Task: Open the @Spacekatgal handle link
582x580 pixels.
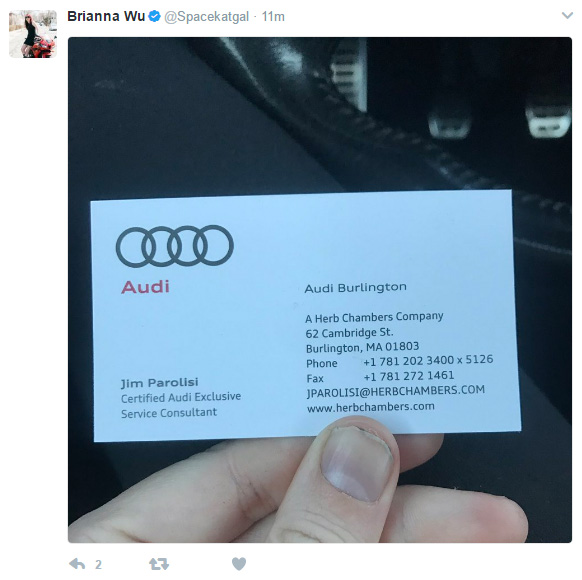Action: pos(206,17)
